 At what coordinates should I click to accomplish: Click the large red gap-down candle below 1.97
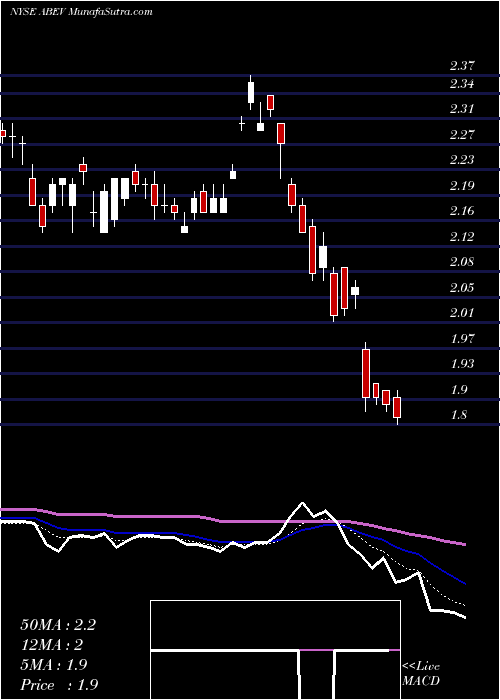point(366,374)
